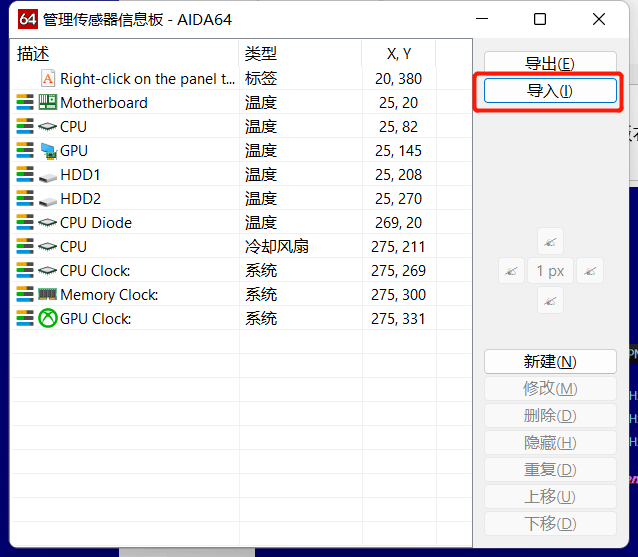
Task: Click the green Xbox-style GPU Clock icon
Action: [x=48, y=318]
